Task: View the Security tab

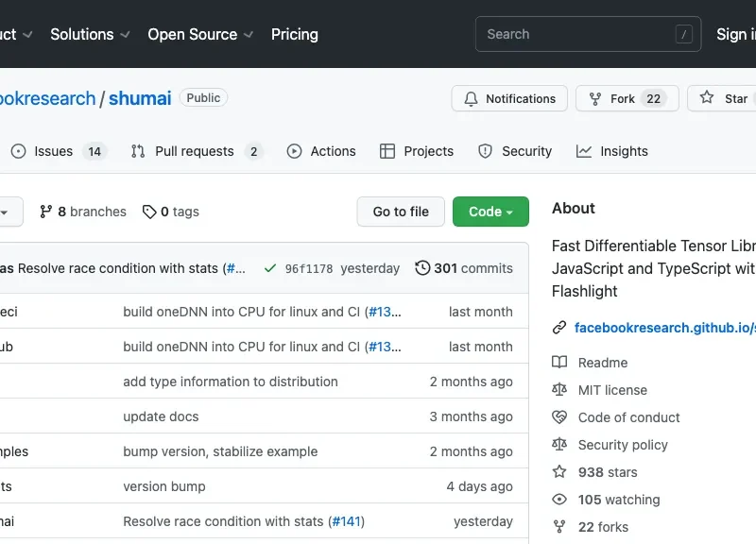Action: [515, 151]
